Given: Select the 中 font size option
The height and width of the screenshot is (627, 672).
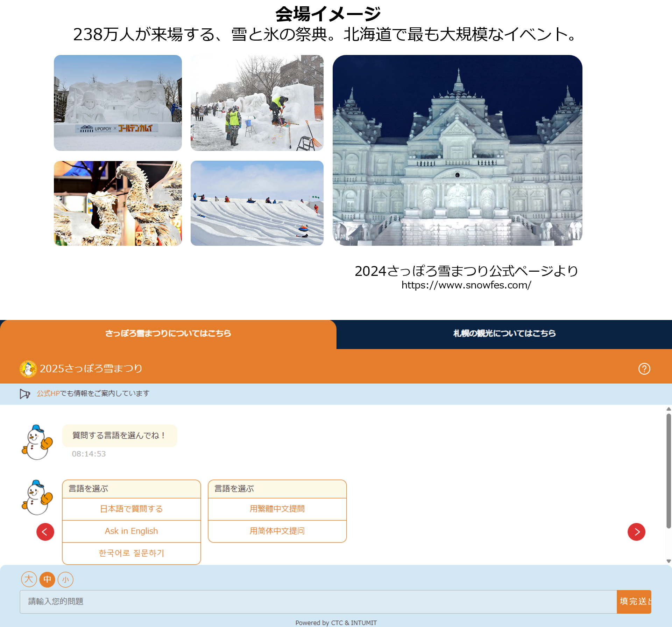Looking at the screenshot, I should tap(47, 579).
